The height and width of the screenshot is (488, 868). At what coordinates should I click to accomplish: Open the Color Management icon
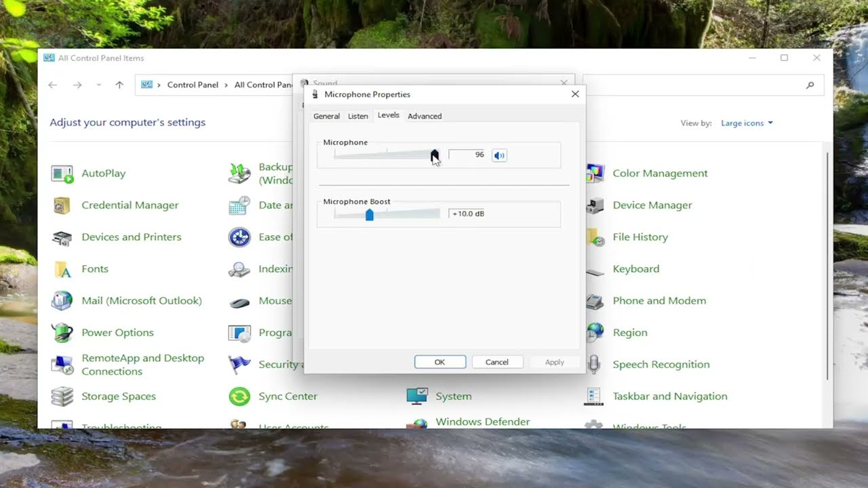coord(595,174)
